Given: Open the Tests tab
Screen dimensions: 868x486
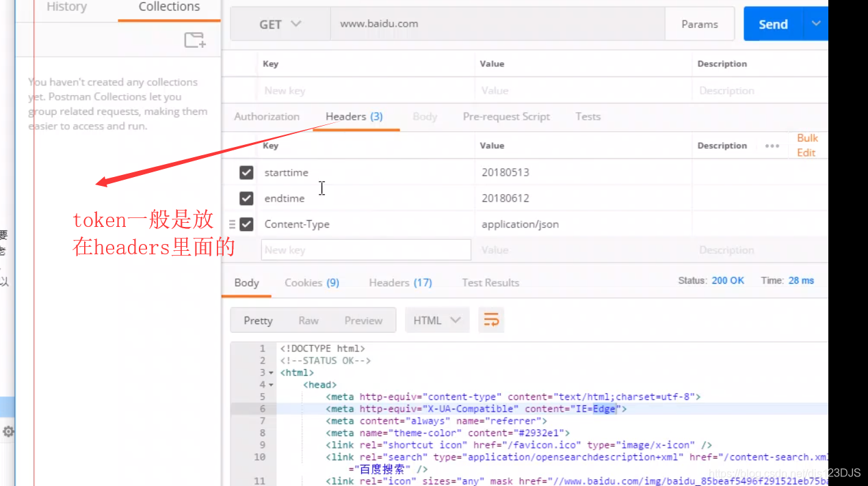Looking at the screenshot, I should (x=588, y=116).
